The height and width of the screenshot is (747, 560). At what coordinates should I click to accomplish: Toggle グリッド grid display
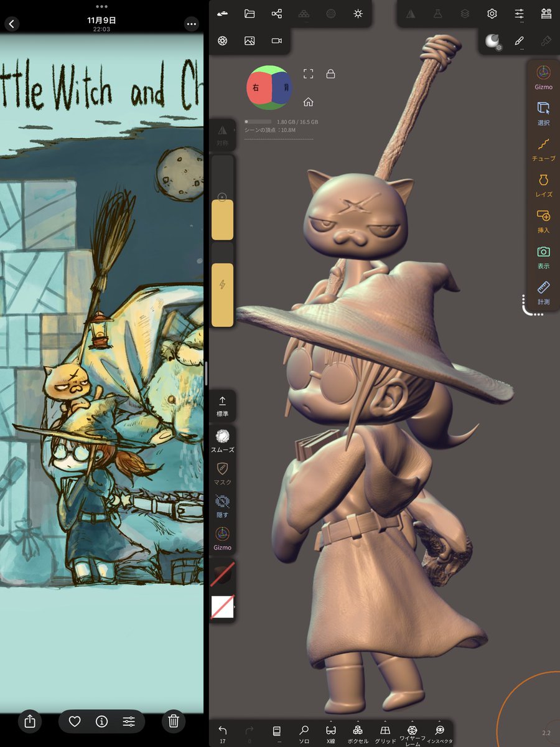[385, 733]
